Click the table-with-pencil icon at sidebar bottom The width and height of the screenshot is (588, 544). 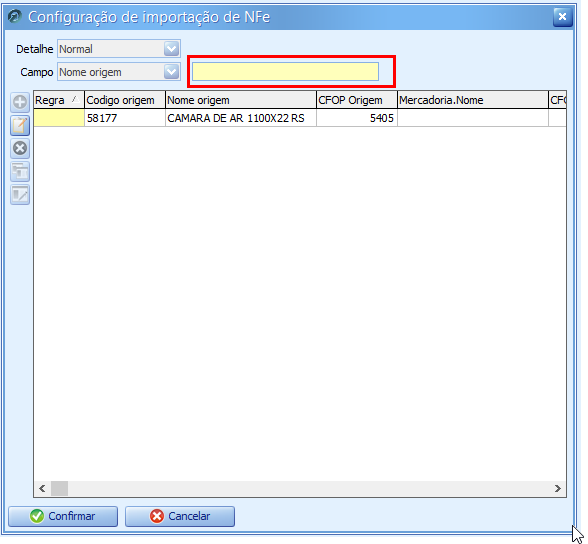point(20,195)
